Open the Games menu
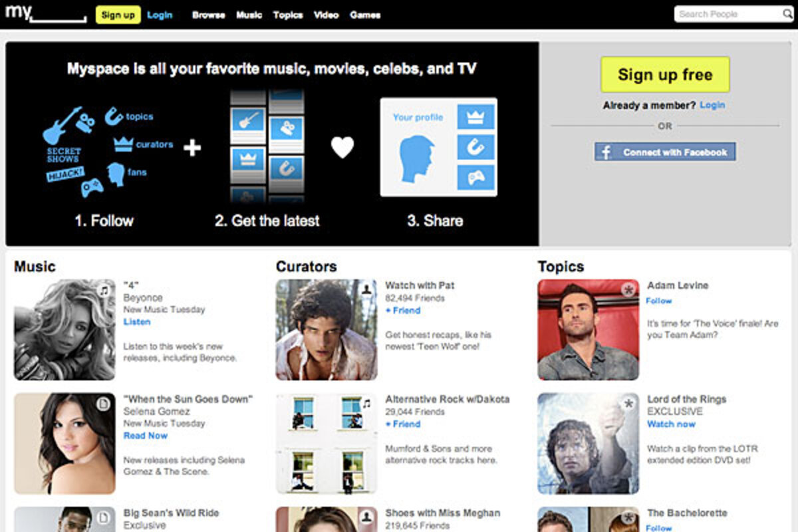 click(x=365, y=15)
